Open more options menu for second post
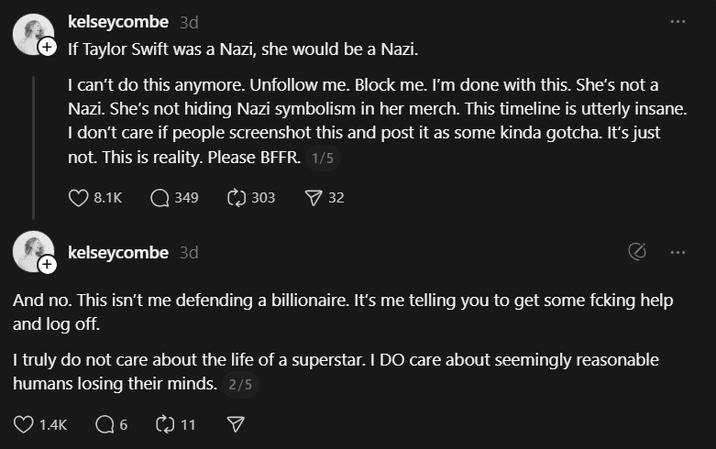The image size is (716, 449). tap(679, 252)
